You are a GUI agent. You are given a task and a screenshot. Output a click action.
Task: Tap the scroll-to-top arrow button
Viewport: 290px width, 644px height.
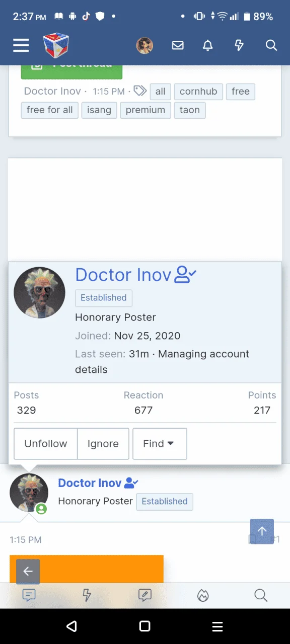pos(262,531)
